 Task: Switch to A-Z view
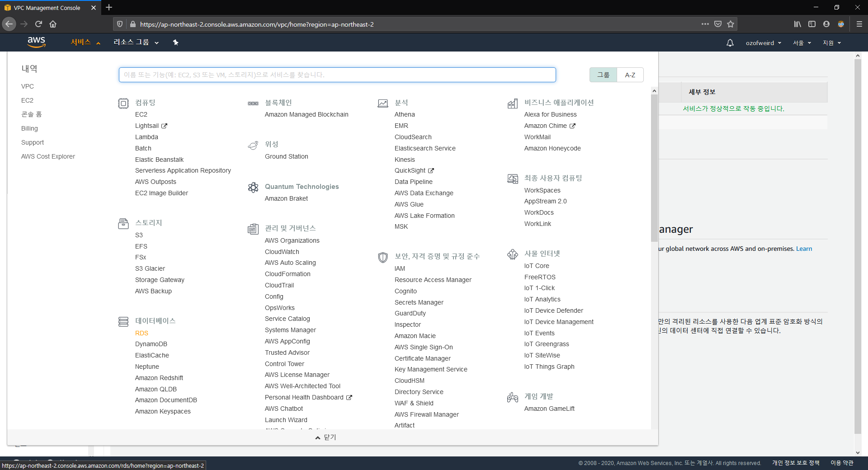[x=630, y=75]
